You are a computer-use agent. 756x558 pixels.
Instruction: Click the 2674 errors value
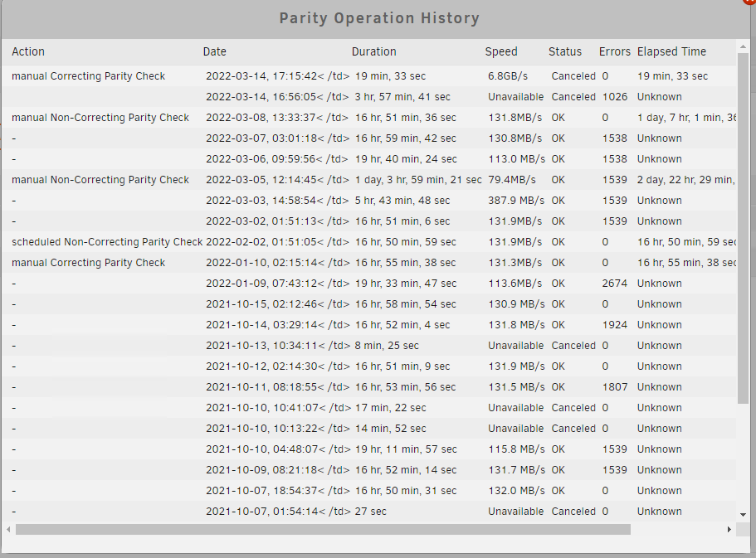615,284
